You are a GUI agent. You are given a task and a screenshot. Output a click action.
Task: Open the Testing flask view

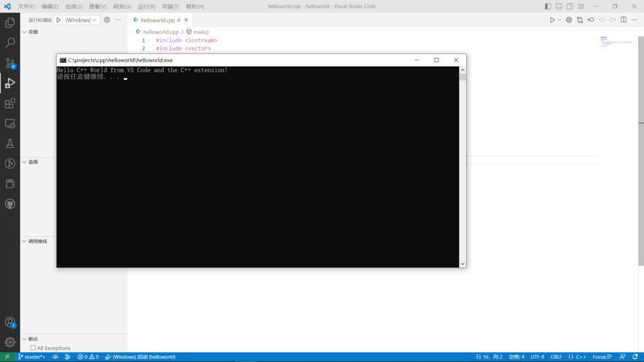pyautogui.click(x=10, y=144)
